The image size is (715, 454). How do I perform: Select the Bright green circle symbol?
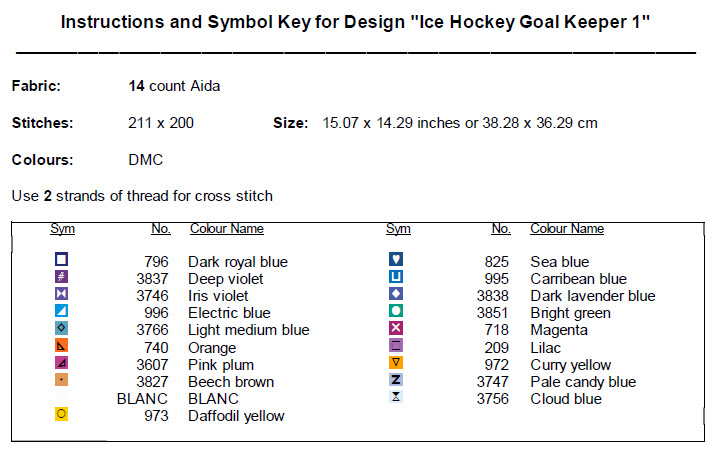click(396, 311)
